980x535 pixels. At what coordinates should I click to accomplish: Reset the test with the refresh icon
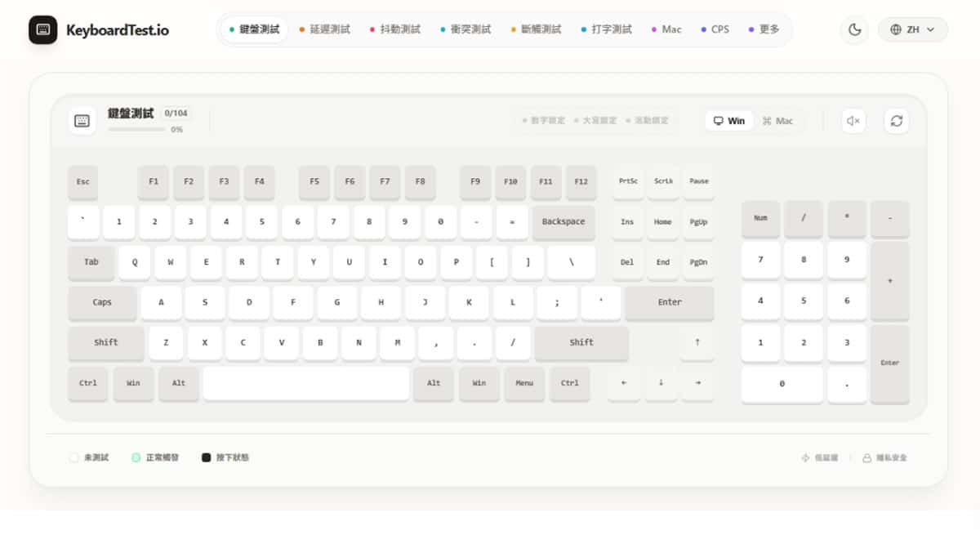click(x=896, y=121)
